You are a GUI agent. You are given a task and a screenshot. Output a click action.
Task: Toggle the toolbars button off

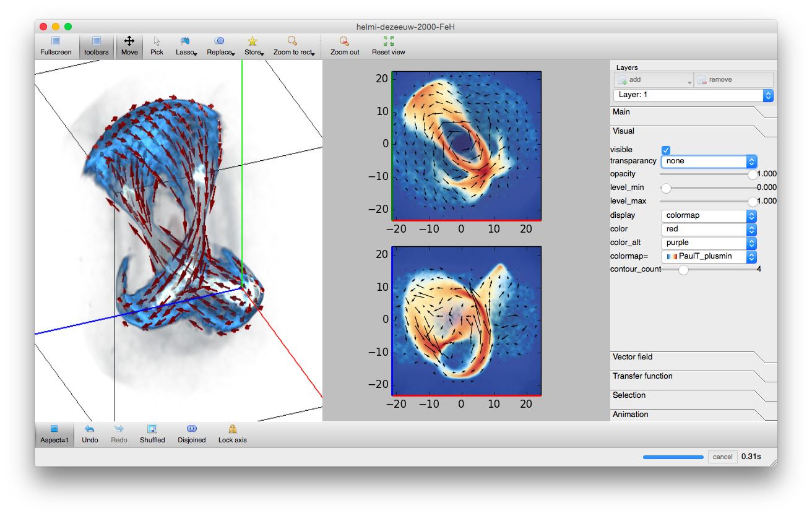pyautogui.click(x=97, y=46)
